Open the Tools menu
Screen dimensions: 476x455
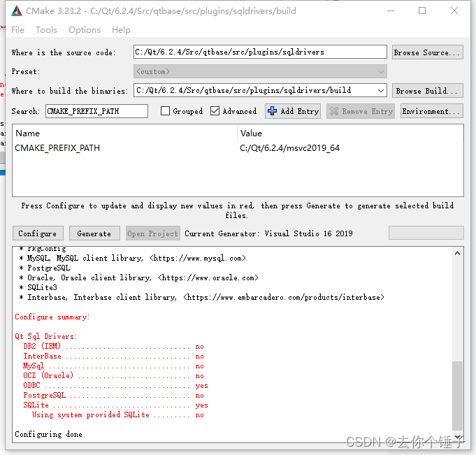pos(46,30)
